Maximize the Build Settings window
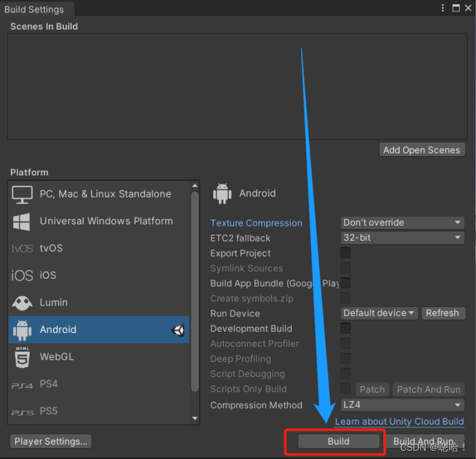Viewport: 476px width, 459px height. (x=456, y=8)
